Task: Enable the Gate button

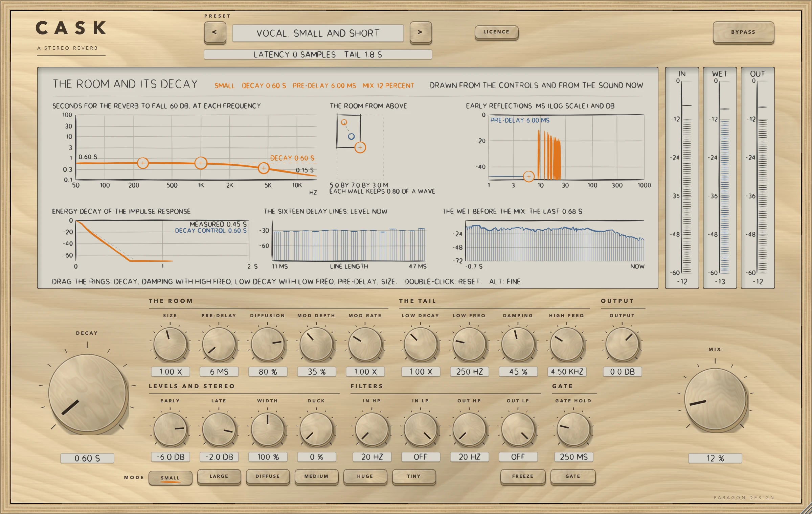Action: click(573, 476)
